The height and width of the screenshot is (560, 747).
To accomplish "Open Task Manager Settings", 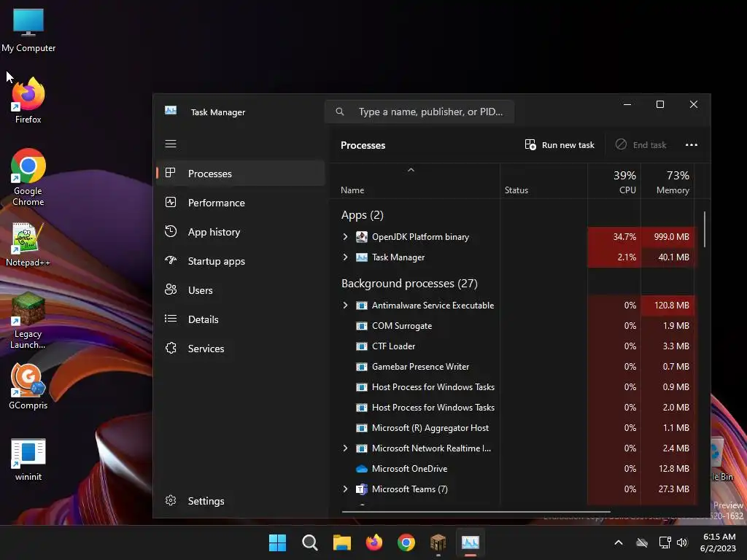I will [241, 500].
